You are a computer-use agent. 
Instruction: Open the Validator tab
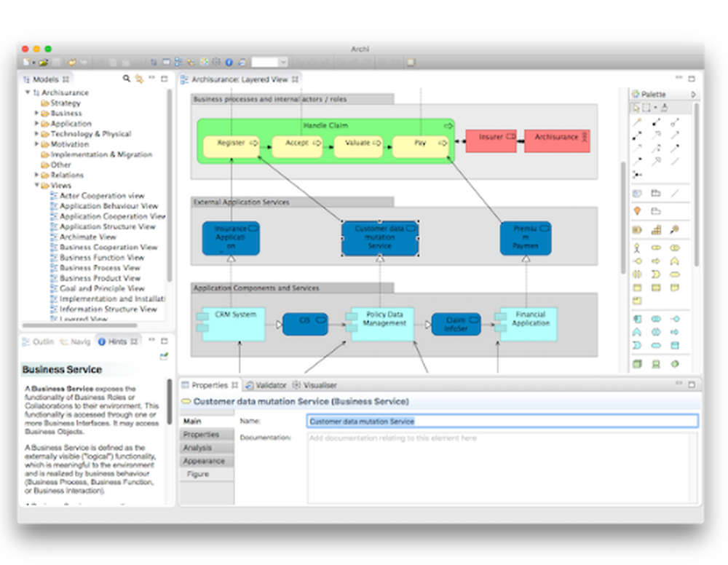266,385
